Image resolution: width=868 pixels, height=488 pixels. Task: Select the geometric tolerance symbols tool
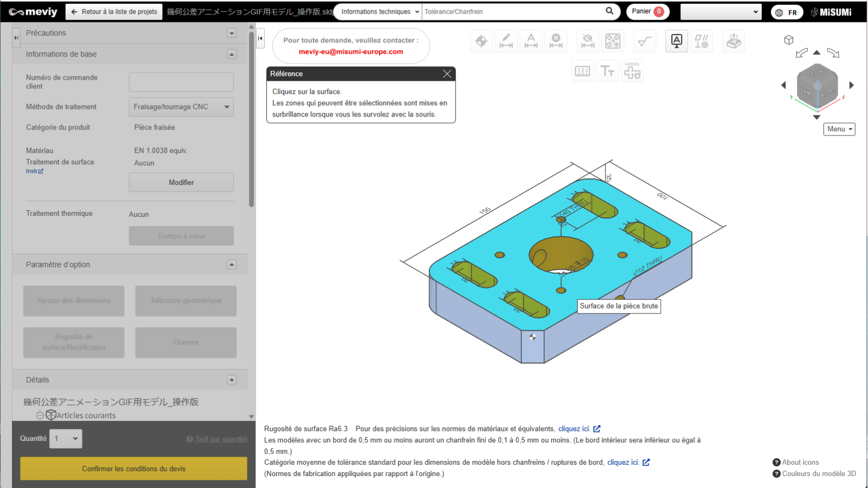701,41
